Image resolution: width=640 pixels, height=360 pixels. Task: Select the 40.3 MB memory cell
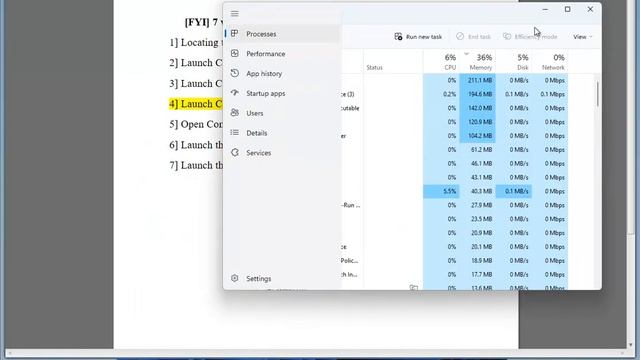[478, 191]
